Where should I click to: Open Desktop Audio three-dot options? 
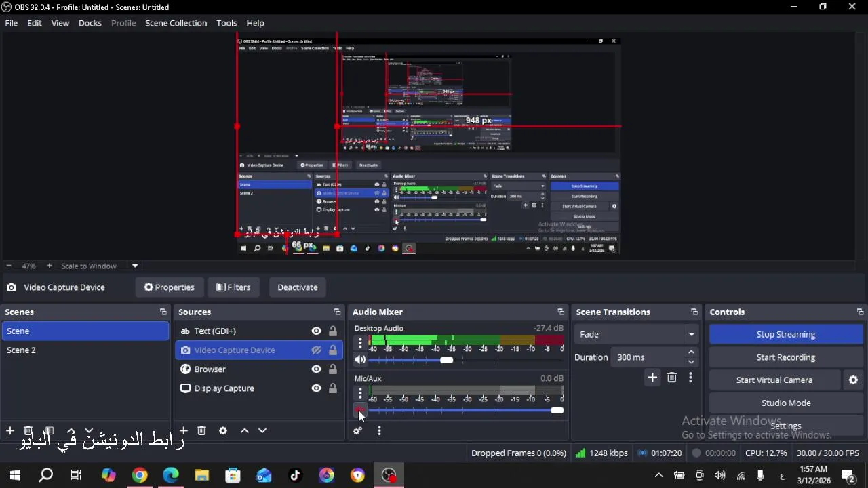tap(360, 344)
